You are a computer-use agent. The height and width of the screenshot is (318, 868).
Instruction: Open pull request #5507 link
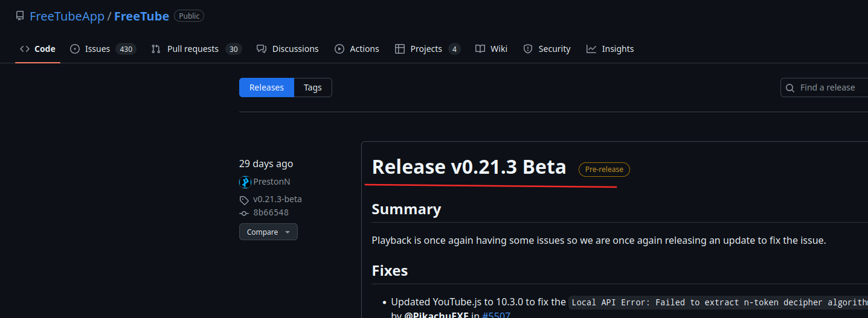click(497, 315)
